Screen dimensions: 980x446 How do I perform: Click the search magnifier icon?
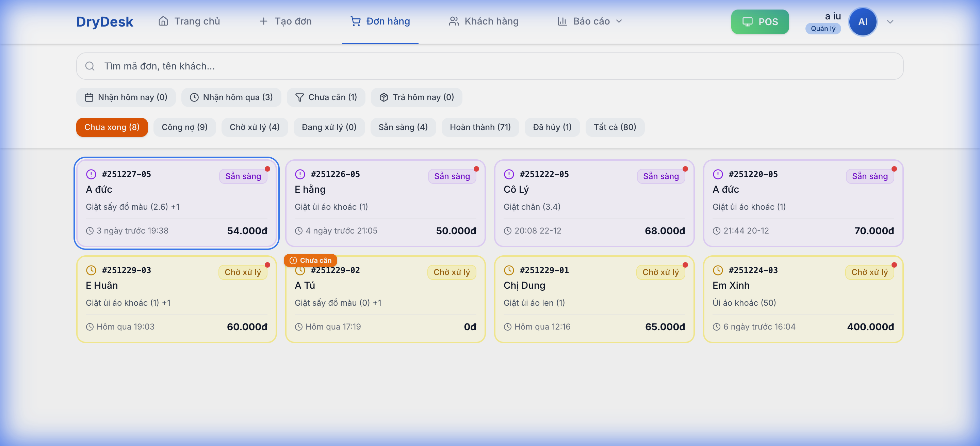pos(90,66)
